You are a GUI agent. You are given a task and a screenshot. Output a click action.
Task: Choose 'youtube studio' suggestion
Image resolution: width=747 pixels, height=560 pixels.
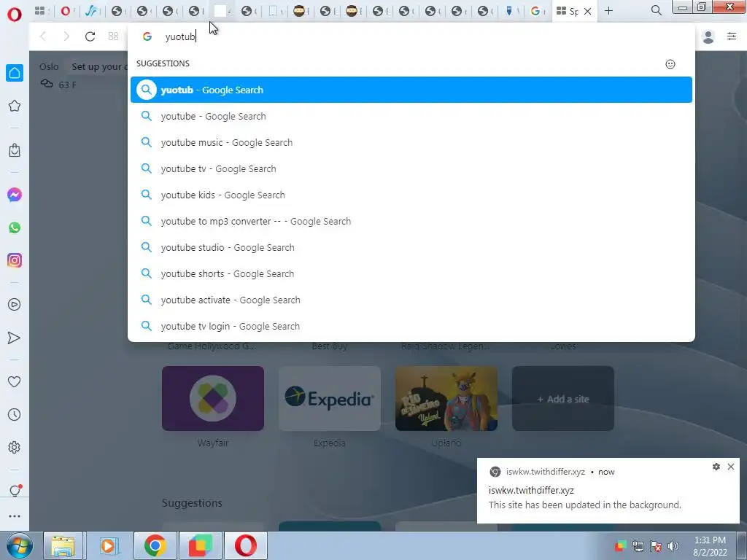pyautogui.click(x=411, y=247)
